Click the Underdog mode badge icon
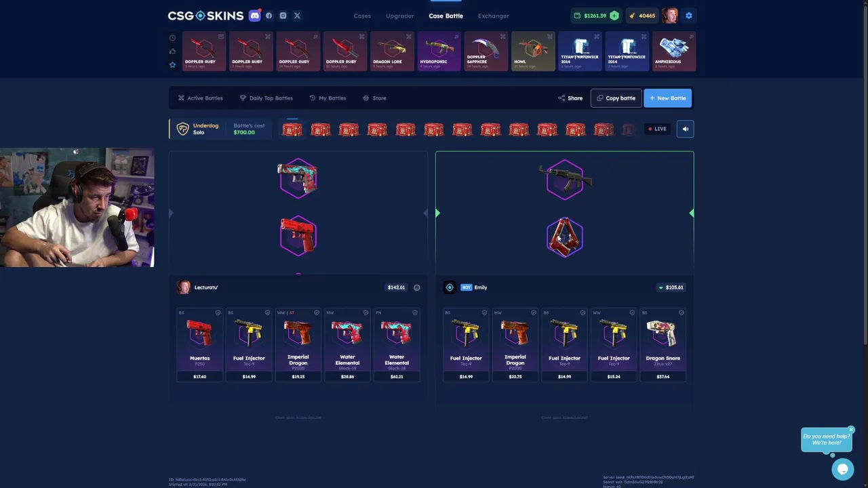Image resolution: width=868 pixels, height=488 pixels. click(x=182, y=129)
